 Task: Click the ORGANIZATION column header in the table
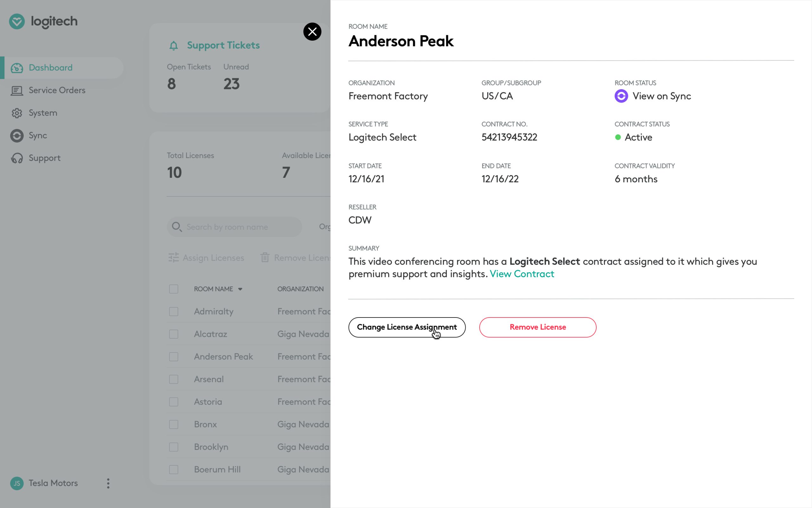tap(300, 289)
